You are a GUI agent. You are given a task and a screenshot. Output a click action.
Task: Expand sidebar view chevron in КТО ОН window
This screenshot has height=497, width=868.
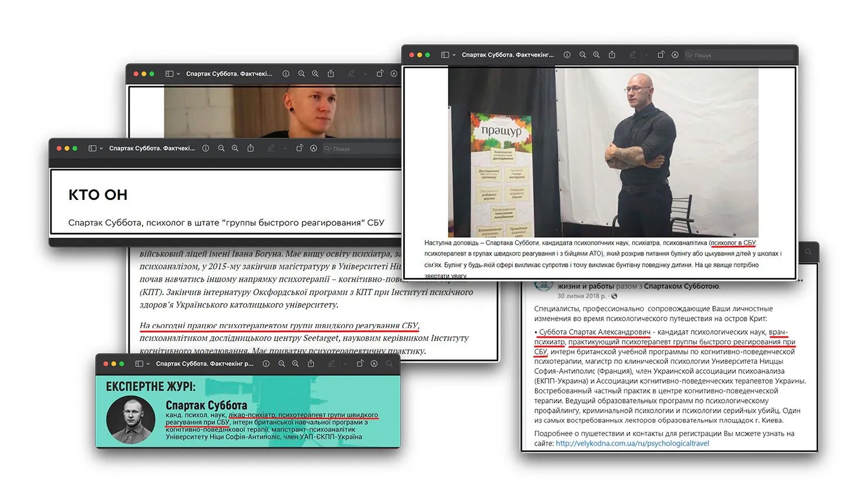tap(101, 149)
